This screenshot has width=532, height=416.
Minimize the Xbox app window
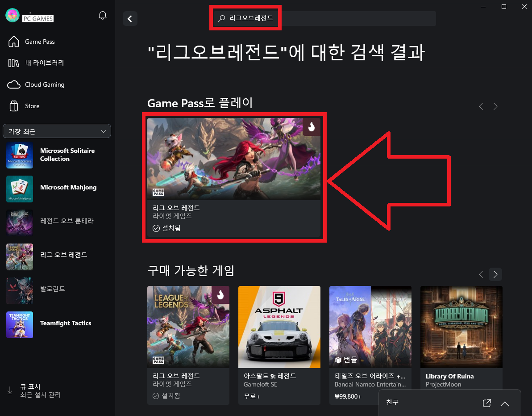point(483,7)
